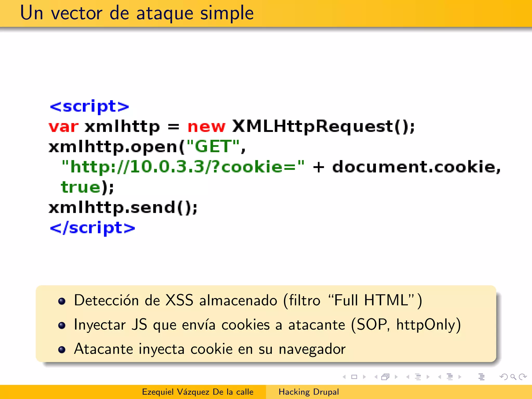Click next subsection arrow

click(x=428, y=377)
